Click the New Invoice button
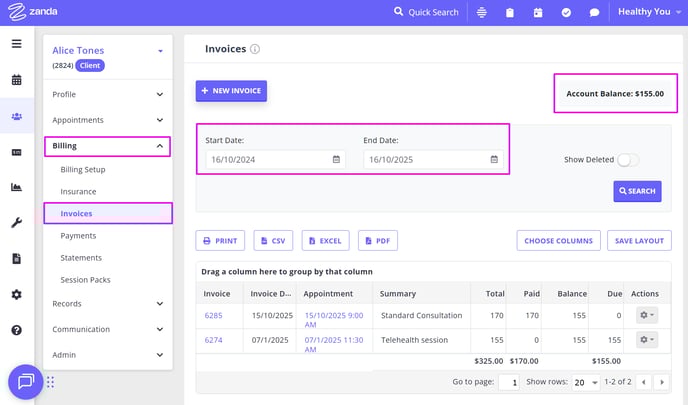This screenshot has width=688, height=405. (231, 91)
